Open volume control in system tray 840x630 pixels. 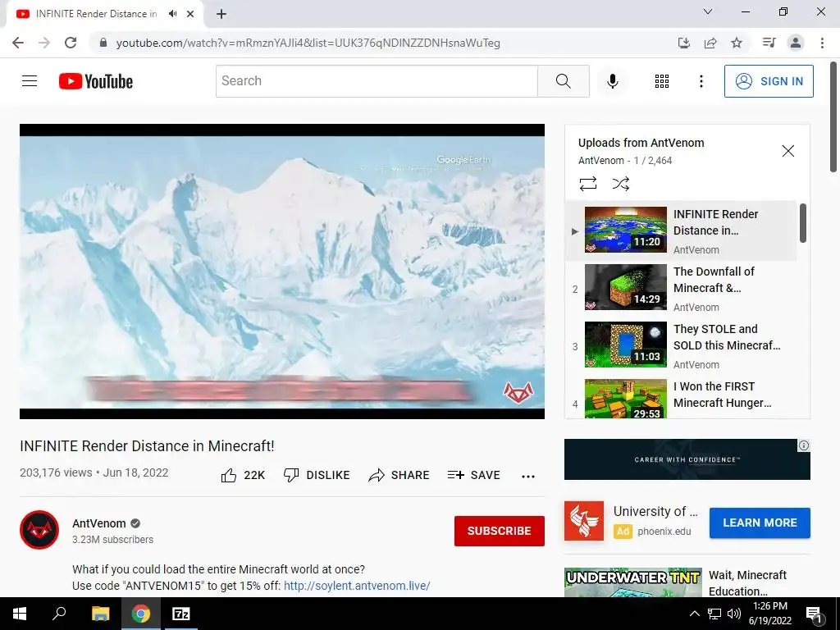pos(734,614)
